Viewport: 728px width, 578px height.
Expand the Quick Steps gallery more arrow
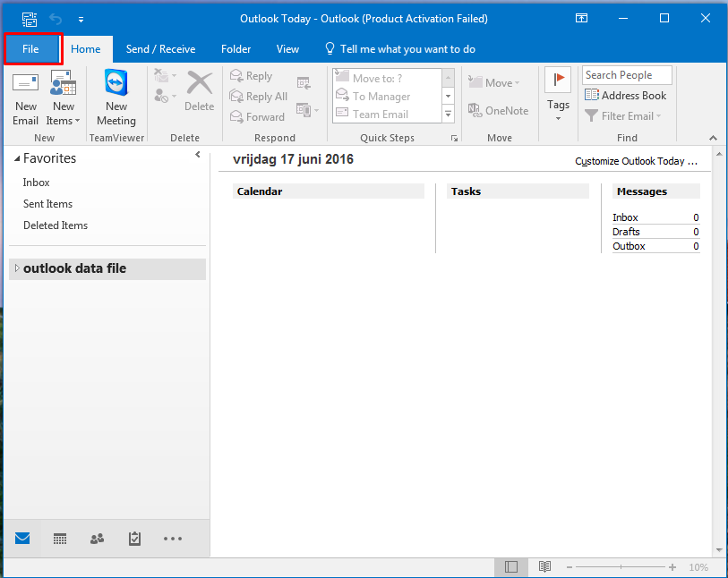click(x=448, y=114)
